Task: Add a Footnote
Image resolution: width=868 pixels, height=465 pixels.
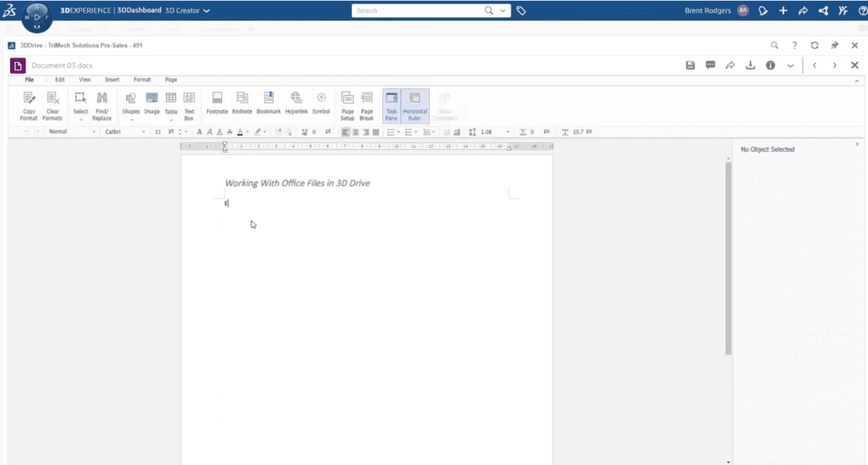Action: (217, 103)
